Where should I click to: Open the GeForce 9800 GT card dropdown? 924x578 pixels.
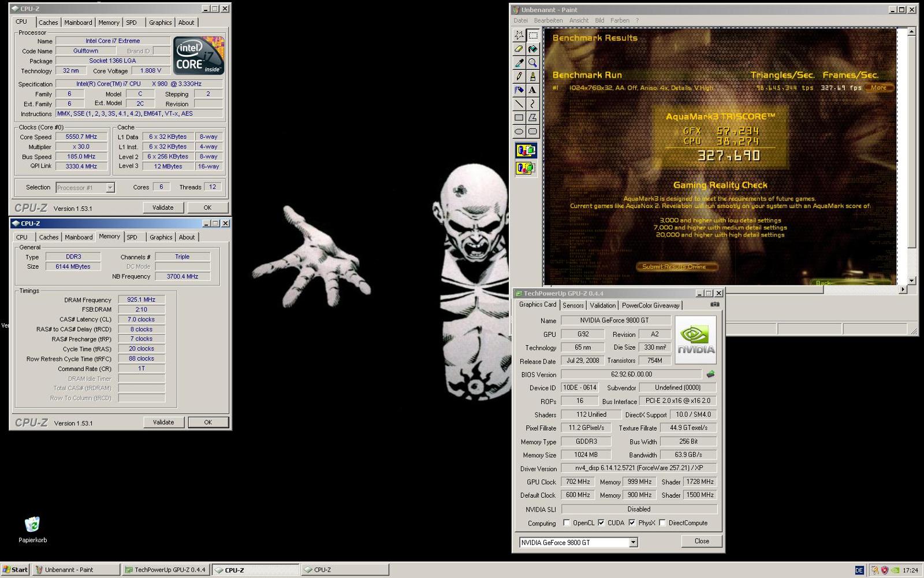pos(633,542)
